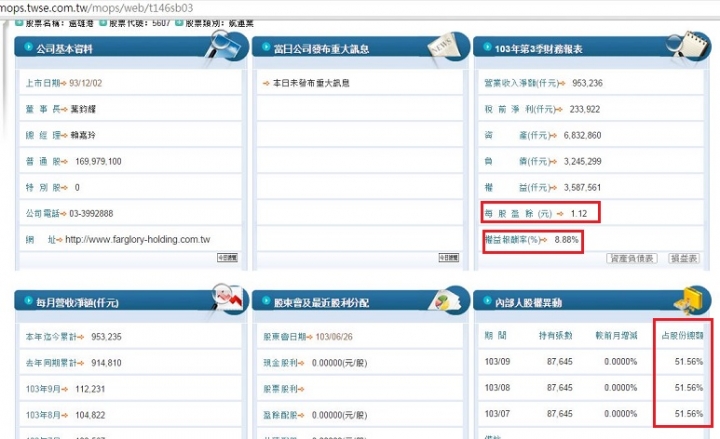Click round arrow bullet beside 股東會及最近股利分配
Image resolution: width=720 pixels, height=439 pixels.
point(266,301)
